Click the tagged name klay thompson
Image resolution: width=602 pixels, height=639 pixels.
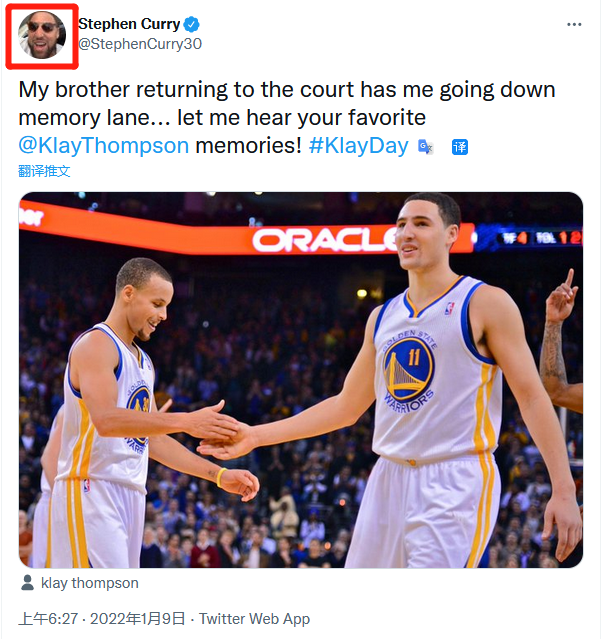(x=90, y=583)
